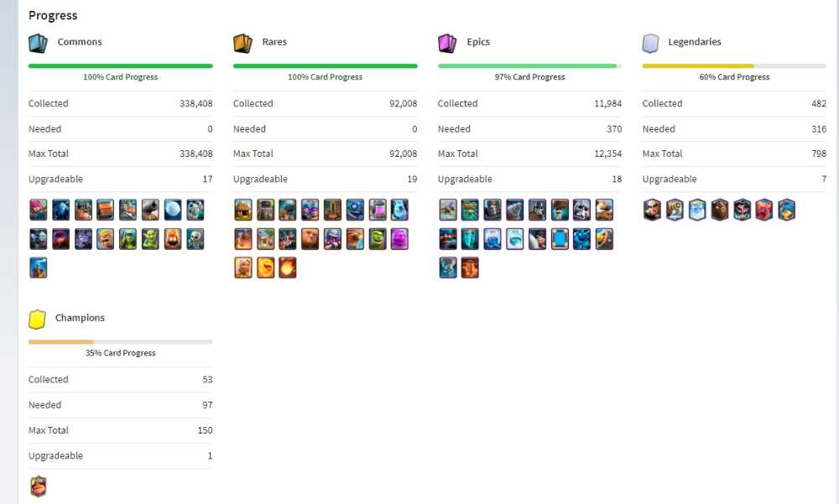
Task: Click the "Champions" heading text
Action: point(80,318)
